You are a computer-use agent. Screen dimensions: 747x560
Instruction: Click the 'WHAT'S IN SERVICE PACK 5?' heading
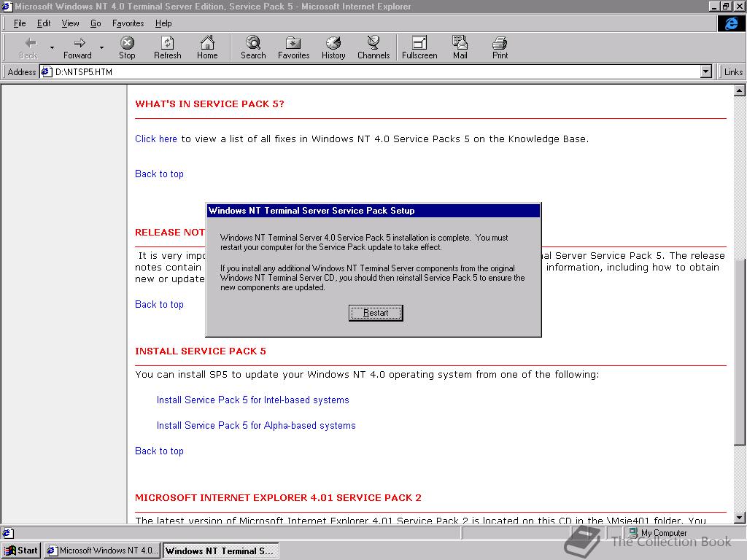(209, 104)
